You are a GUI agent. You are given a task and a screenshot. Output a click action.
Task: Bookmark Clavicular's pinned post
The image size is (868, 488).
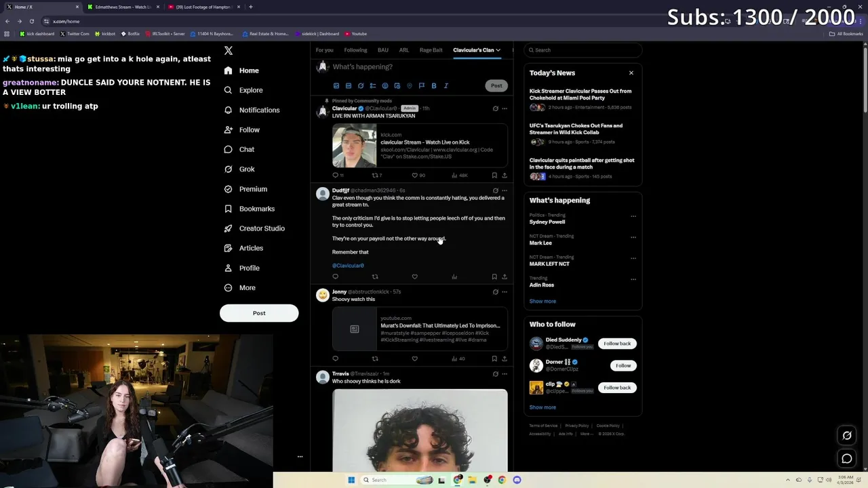(494, 176)
